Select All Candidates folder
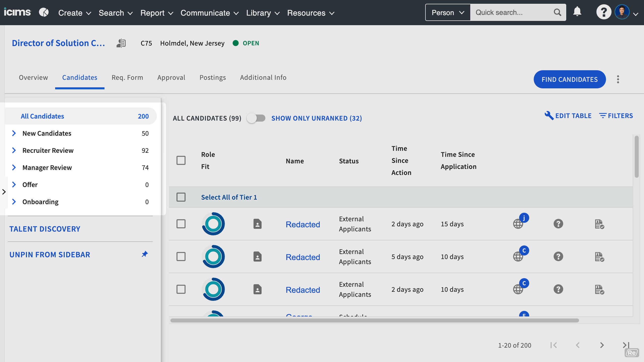Viewport: 644px width, 362px height. (x=81, y=116)
